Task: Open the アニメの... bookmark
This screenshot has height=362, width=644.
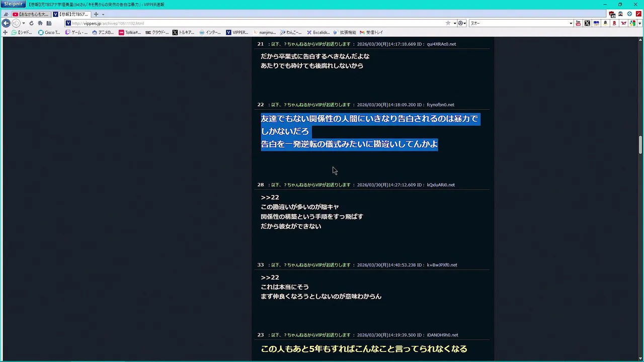Action: click(103, 32)
